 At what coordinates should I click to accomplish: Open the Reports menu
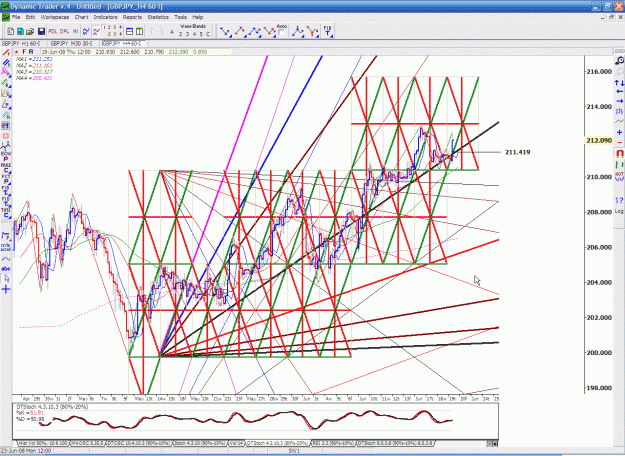(132, 17)
